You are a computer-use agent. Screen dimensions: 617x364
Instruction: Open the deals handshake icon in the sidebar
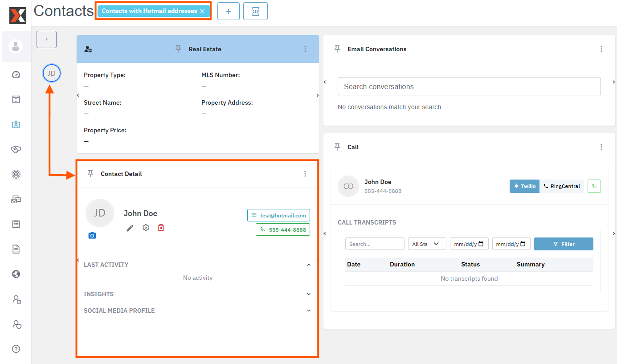[x=16, y=149]
